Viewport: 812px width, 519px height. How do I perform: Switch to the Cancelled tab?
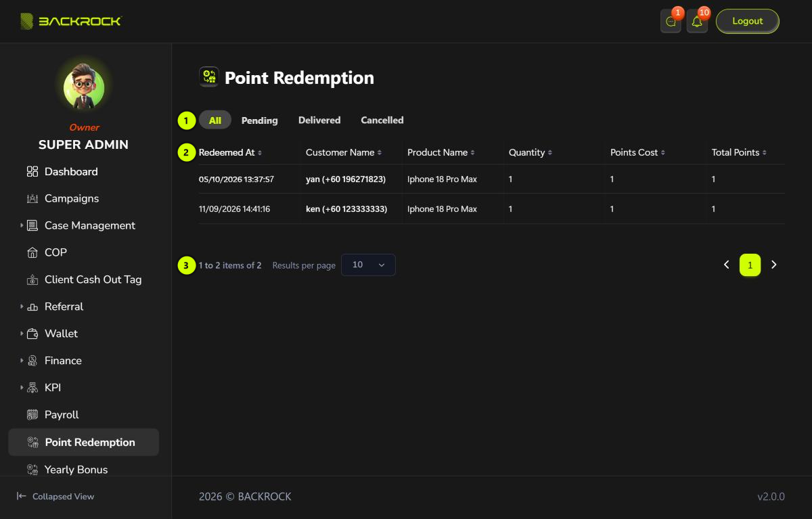[x=382, y=120]
